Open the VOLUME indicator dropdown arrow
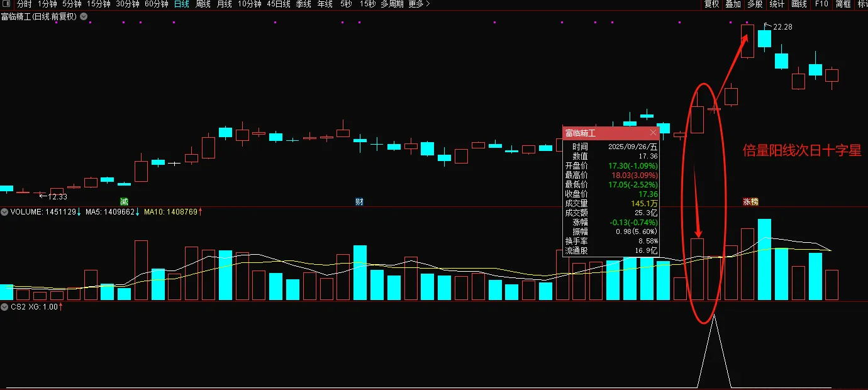868x390 pixels. coord(4,212)
